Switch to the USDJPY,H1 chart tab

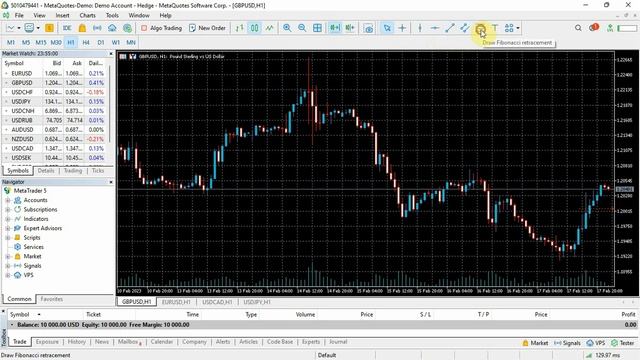pos(257,302)
